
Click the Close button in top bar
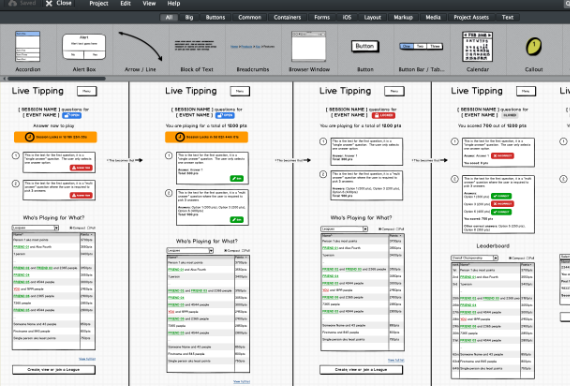(59, 3)
